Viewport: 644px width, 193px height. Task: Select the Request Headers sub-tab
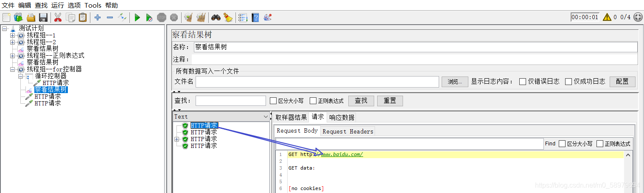tap(348, 131)
